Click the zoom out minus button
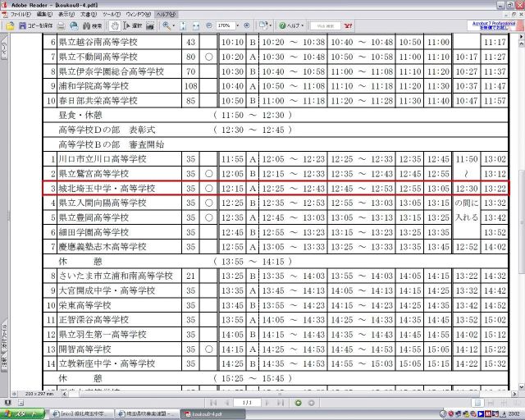The width and height of the screenshot is (525, 420). pyautogui.click(x=208, y=25)
